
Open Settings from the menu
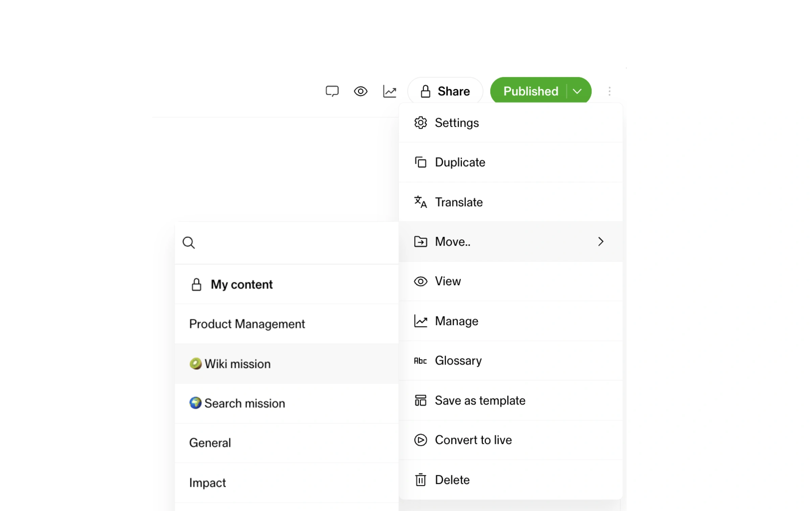tap(456, 123)
